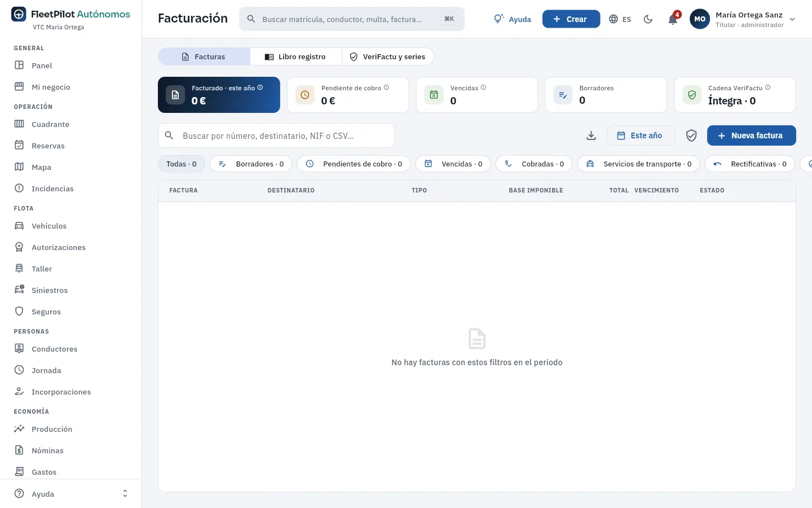Open Seguros in the sidebar

coord(70,312)
